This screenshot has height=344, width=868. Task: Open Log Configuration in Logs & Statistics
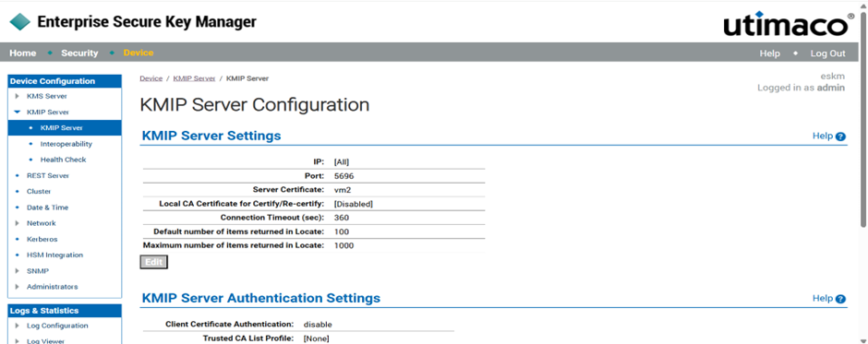tap(57, 326)
